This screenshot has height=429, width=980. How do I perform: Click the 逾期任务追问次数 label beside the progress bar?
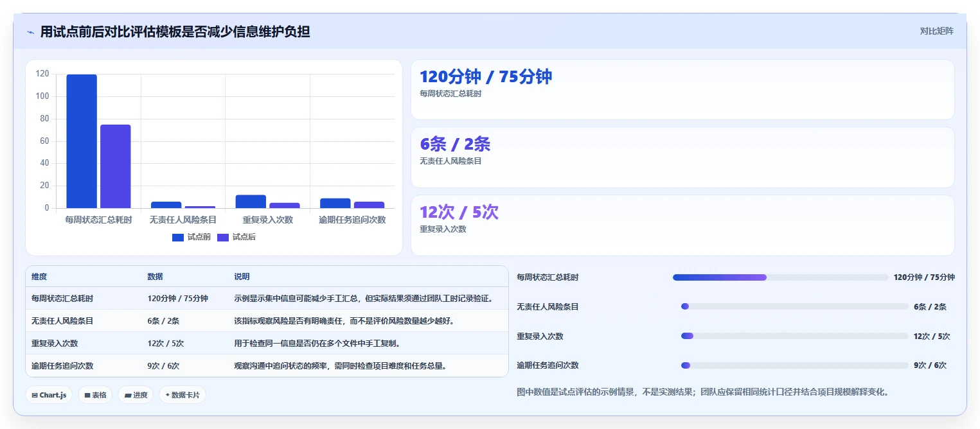pos(548,365)
